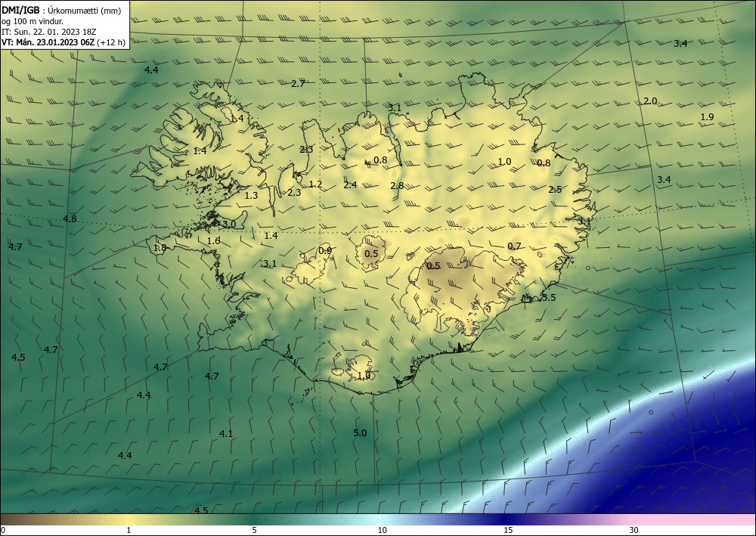Click the 1.8 value on the western peninsula
The width and height of the screenshot is (756, 536).
[160, 248]
